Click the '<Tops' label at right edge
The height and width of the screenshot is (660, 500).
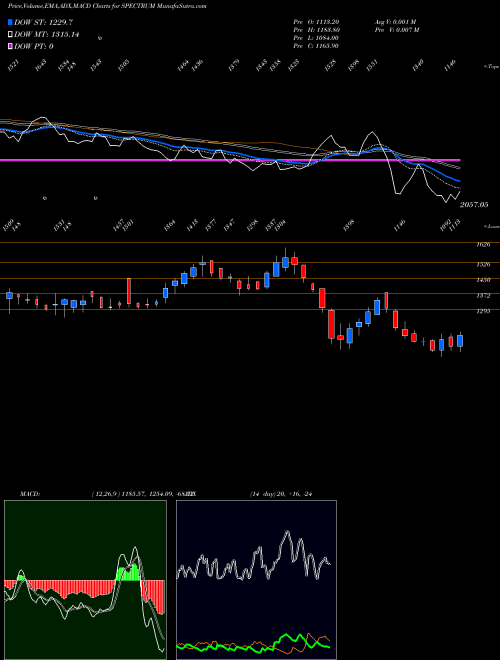(491, 67)
